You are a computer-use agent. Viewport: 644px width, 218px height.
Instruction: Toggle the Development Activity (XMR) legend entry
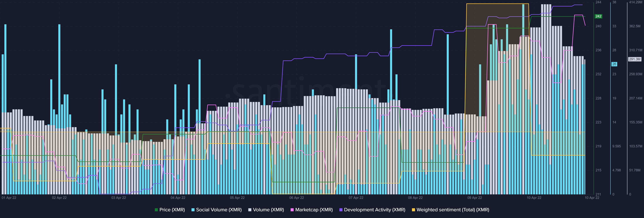pyautogui.click(x=374, y=210)
